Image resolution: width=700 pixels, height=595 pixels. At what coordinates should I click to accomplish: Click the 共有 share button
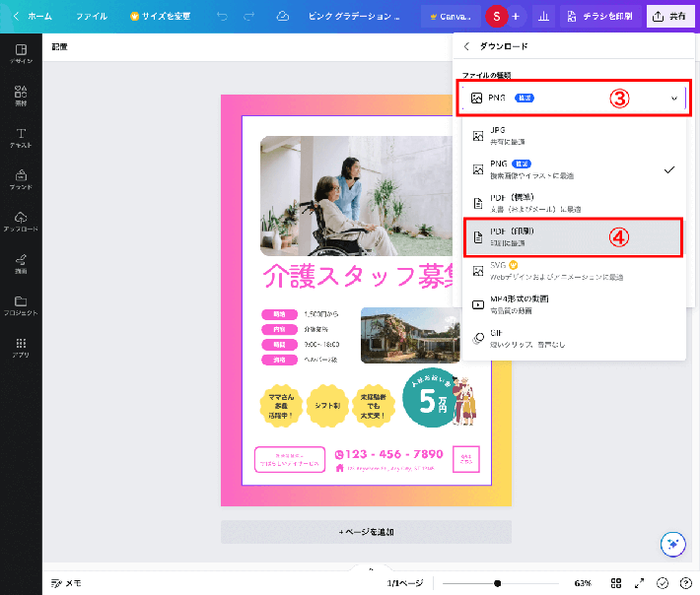pyautogui.click(x=670, y=17)
